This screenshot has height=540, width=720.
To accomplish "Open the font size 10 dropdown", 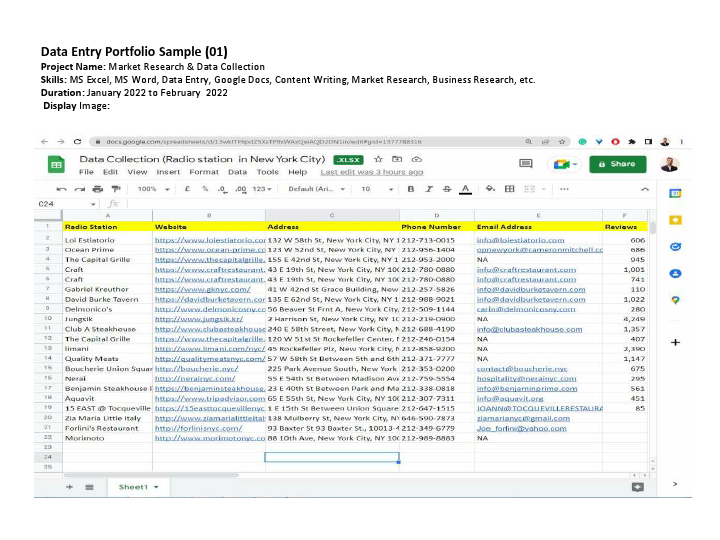I will (x=377, y=189).
